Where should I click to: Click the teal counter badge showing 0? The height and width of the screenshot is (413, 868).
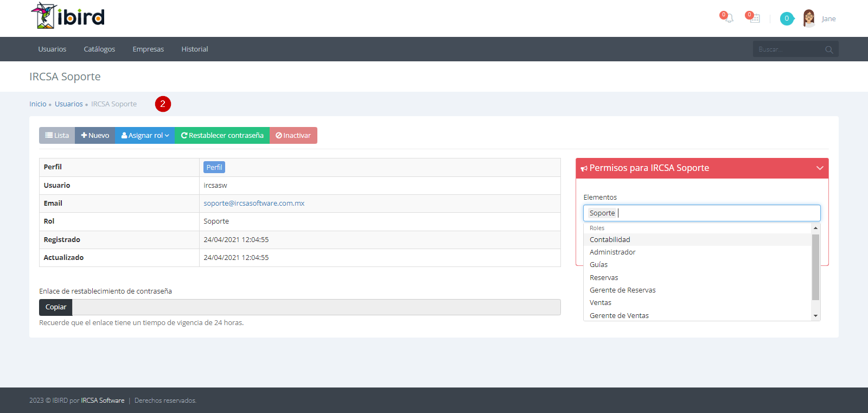point(787,18)
